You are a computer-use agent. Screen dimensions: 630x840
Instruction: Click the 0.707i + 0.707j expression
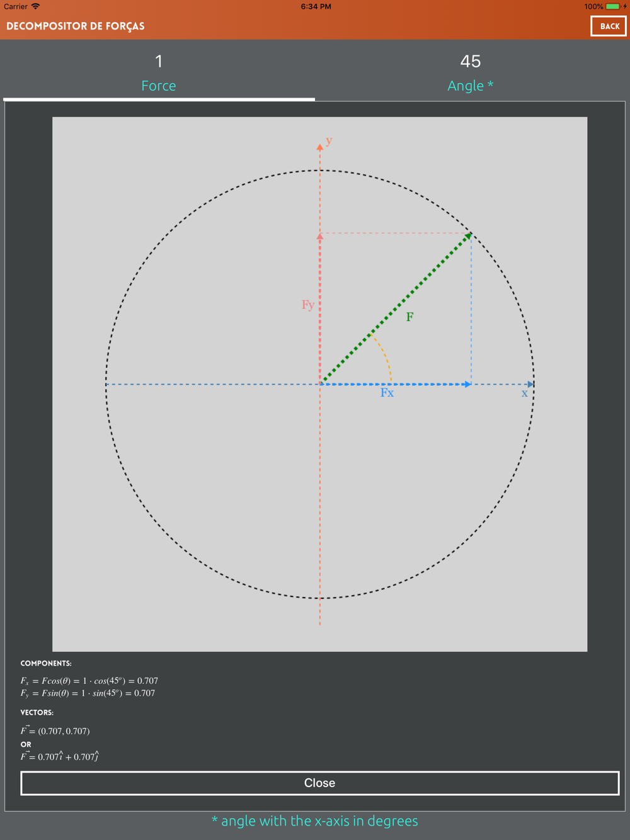coord(60,756)
